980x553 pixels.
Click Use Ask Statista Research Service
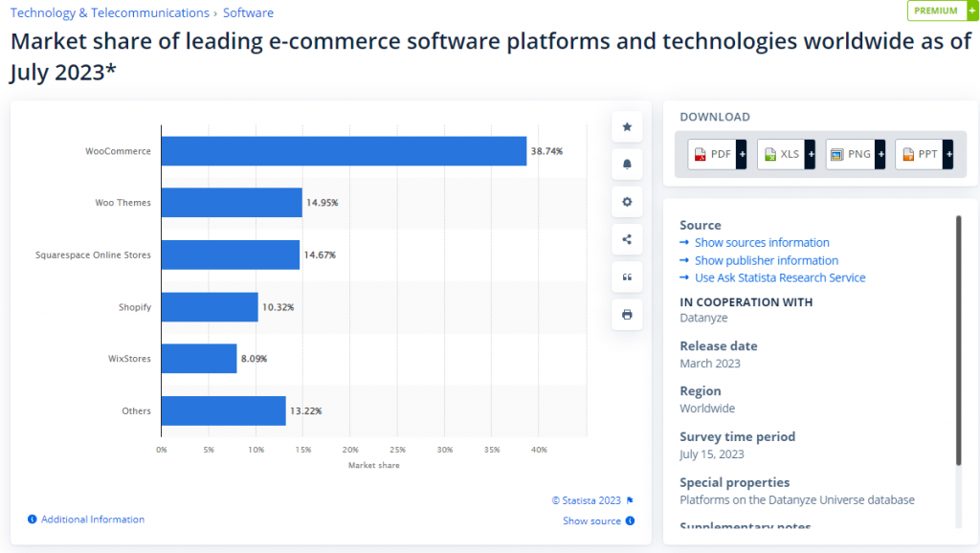pos(780,277)
